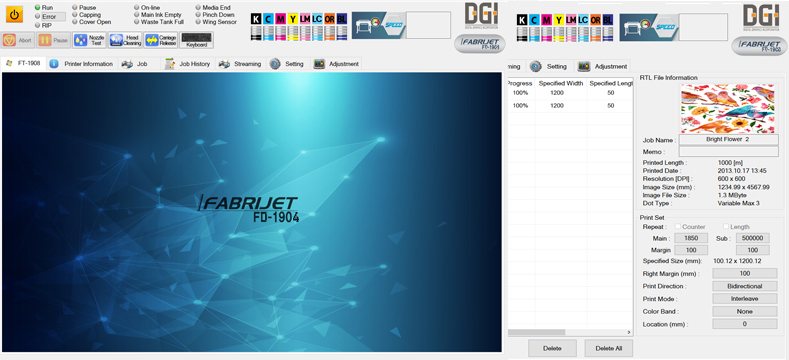
Task: Change the Print Direction Bidirectional setting
Action: pyautogui.click(x=745, y=286)
